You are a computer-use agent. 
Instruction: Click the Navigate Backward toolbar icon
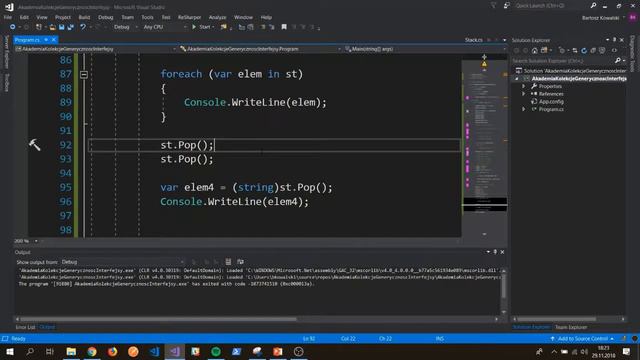point(12,27)
